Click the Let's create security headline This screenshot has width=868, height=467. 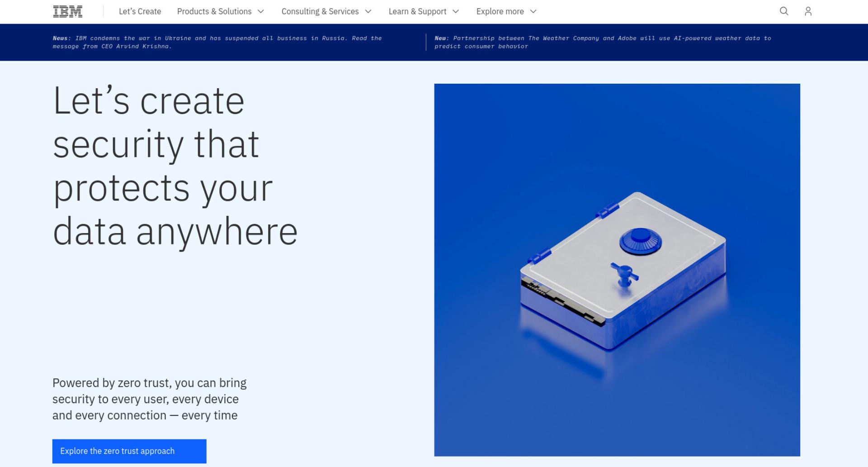coord(175,166)
